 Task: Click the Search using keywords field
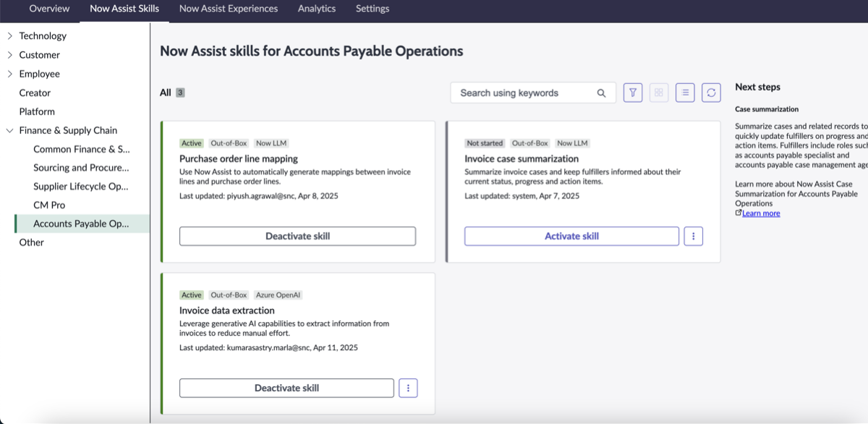pos(533,93)
